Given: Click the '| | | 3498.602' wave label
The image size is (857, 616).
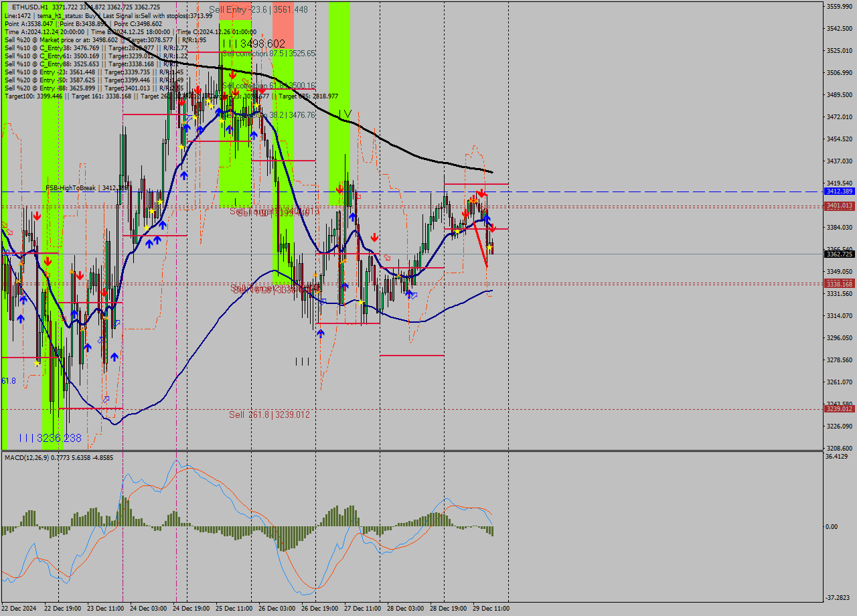Looking at the screenshot, I should tap(254, 44).
